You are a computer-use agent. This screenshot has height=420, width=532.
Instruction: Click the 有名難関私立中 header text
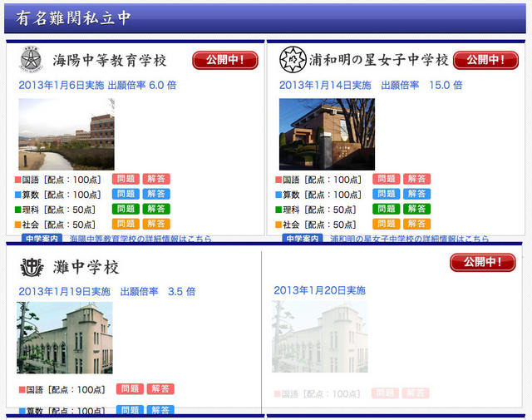(x=73, y=18)
